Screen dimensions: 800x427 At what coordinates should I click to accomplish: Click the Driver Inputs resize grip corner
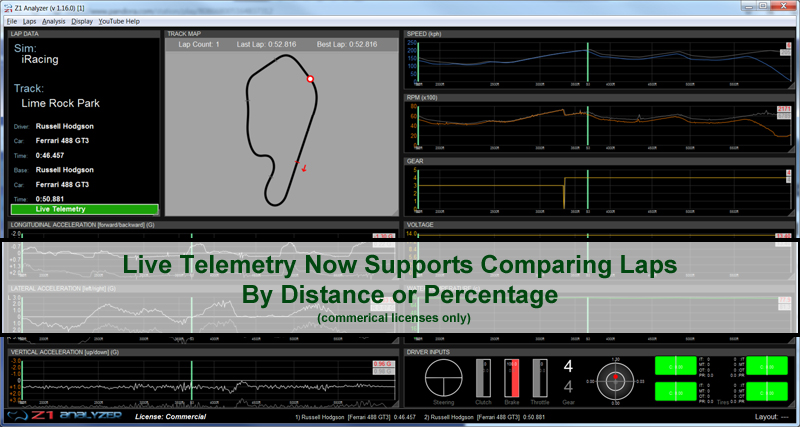(x=791, y=404)
